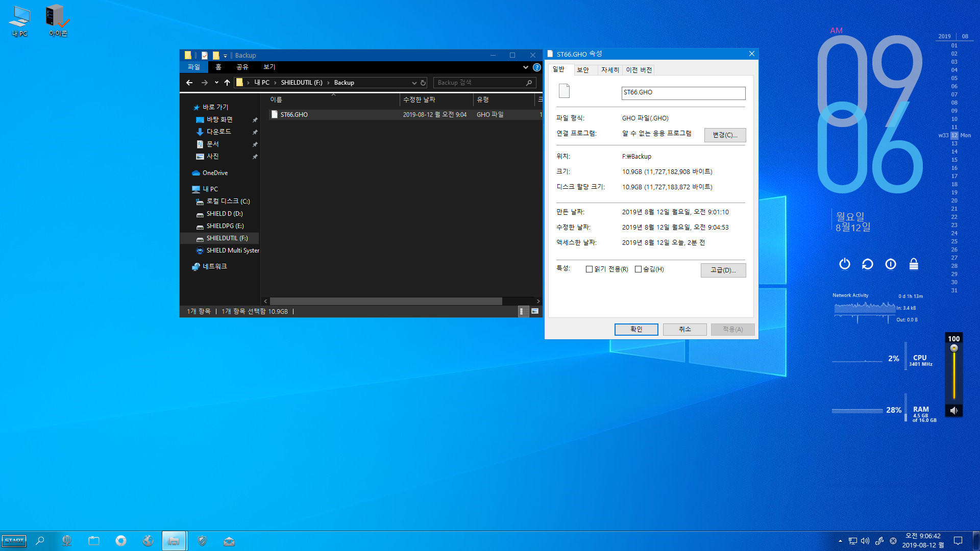Toggle the 숨김(H) checkbox
The image size is (980, 551).
tap(638, 269)
